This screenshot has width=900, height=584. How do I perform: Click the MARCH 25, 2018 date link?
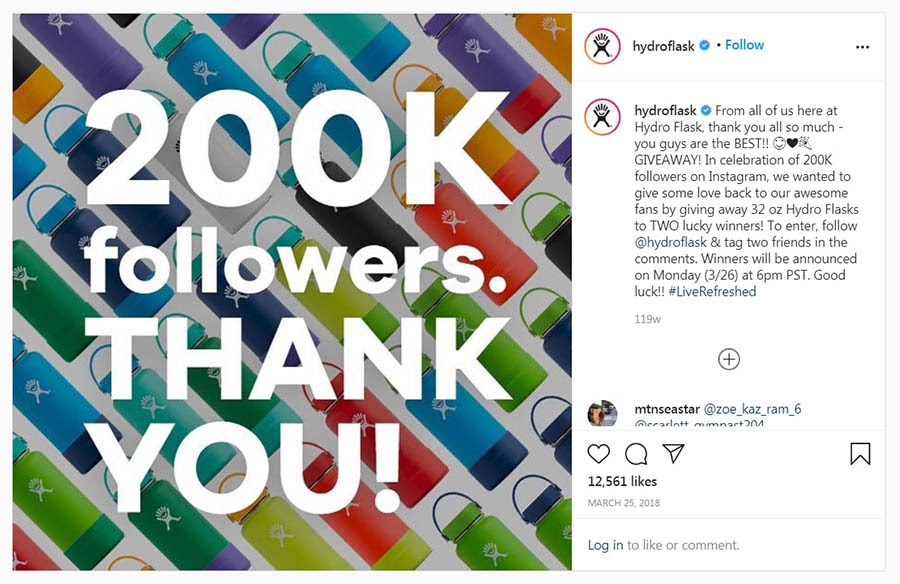click(x=623, y=503)
